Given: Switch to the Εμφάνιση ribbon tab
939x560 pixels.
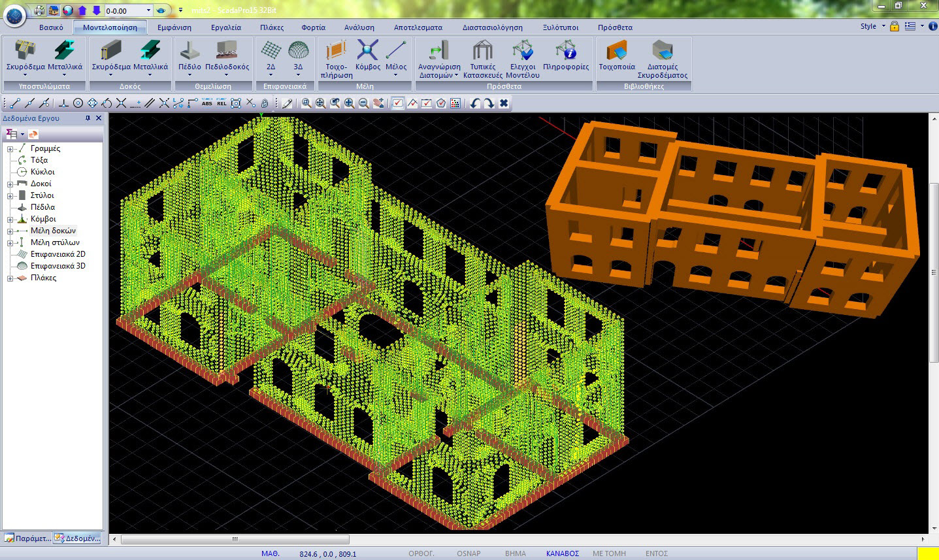Looking at the screenshot, I should 174,27.
